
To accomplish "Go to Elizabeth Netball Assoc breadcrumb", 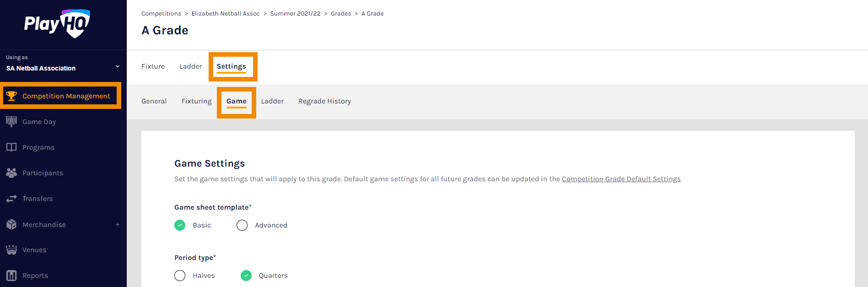I will [x=226, y=14].
